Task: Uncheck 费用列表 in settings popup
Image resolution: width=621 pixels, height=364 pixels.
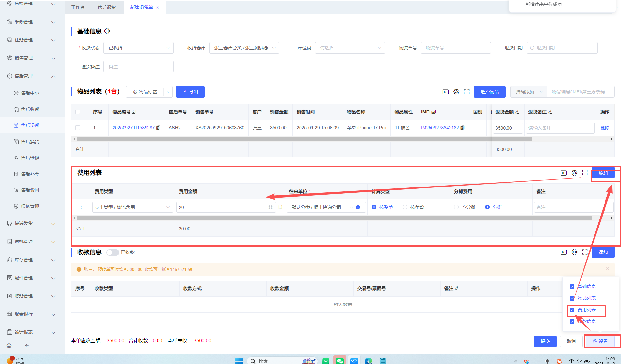Action: [x=572, y=310]
